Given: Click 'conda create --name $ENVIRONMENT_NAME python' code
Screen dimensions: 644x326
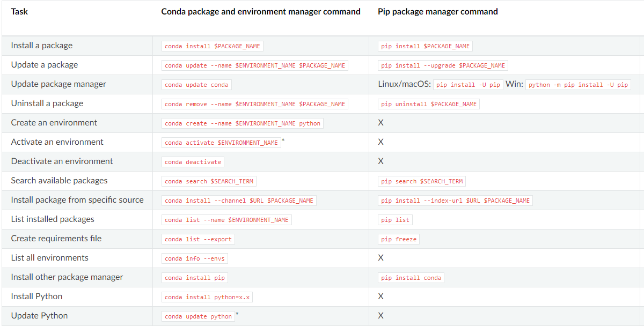Looking at the screenshot, I should tap(243, 123).
